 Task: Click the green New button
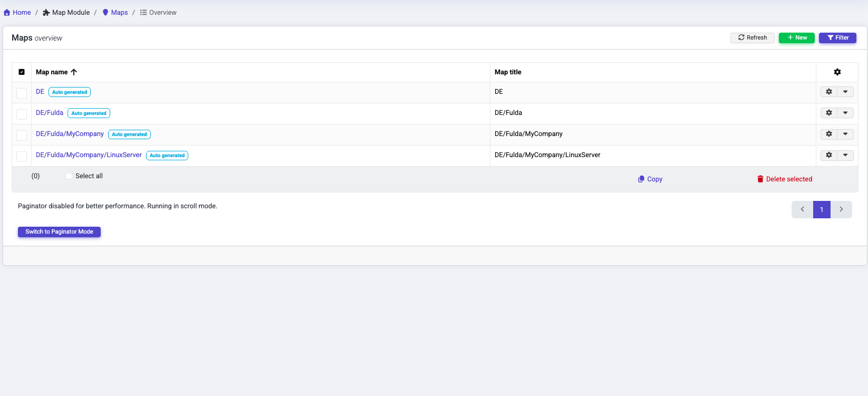click(x=796, y=38)
